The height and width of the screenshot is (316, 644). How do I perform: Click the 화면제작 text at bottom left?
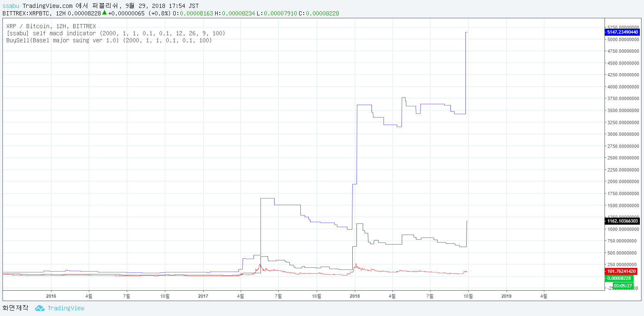click(15, 308)
